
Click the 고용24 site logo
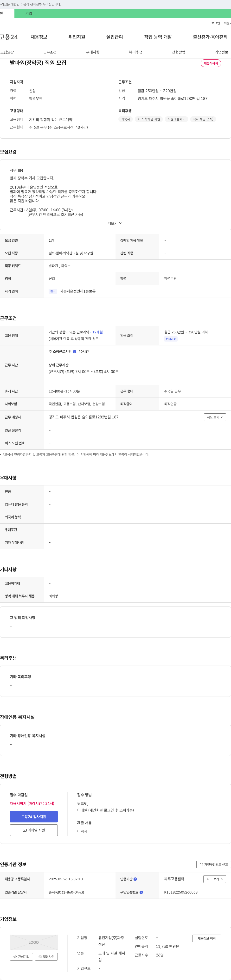click(x=9, y=37)
